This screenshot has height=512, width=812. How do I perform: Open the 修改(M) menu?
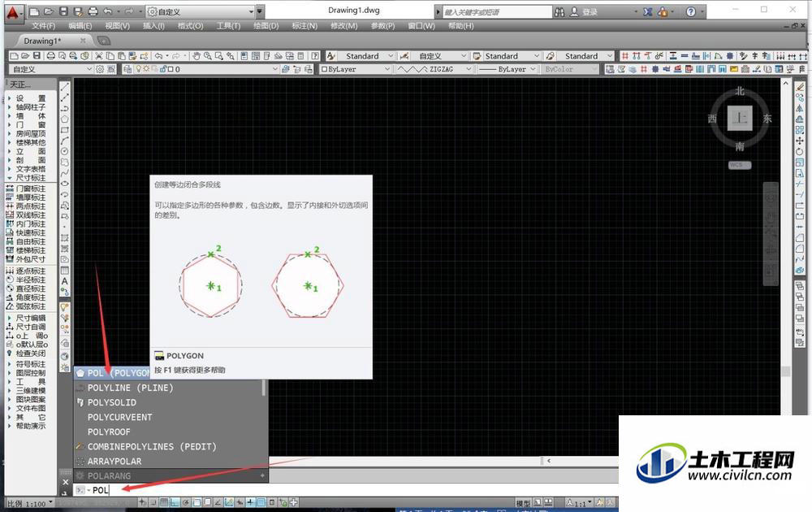344,26
